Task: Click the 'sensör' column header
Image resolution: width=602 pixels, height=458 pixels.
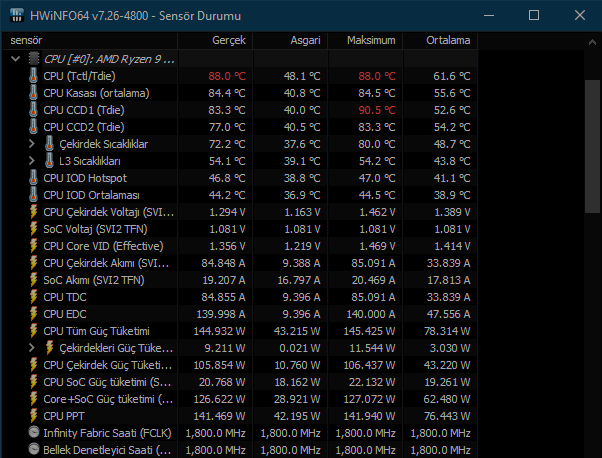Action: pyautogui.click(x=90, y=40)
